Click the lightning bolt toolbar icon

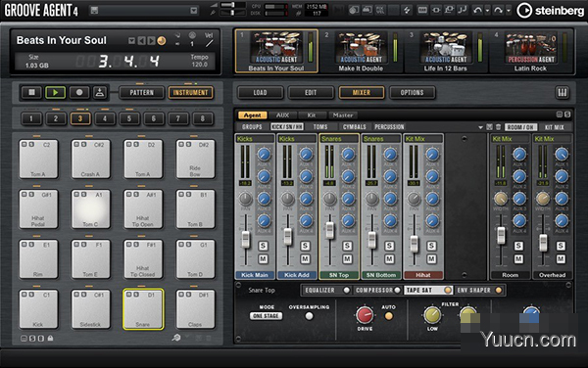click(x=407, y=10)
